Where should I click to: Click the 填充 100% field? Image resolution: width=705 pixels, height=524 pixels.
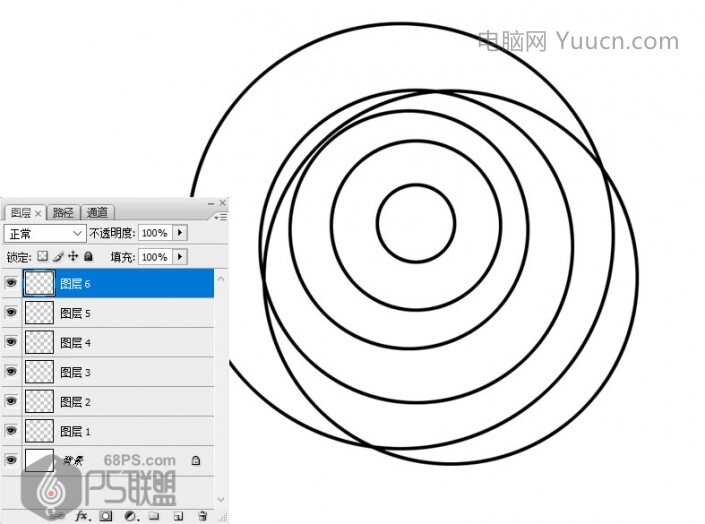(x=155, y=257)
